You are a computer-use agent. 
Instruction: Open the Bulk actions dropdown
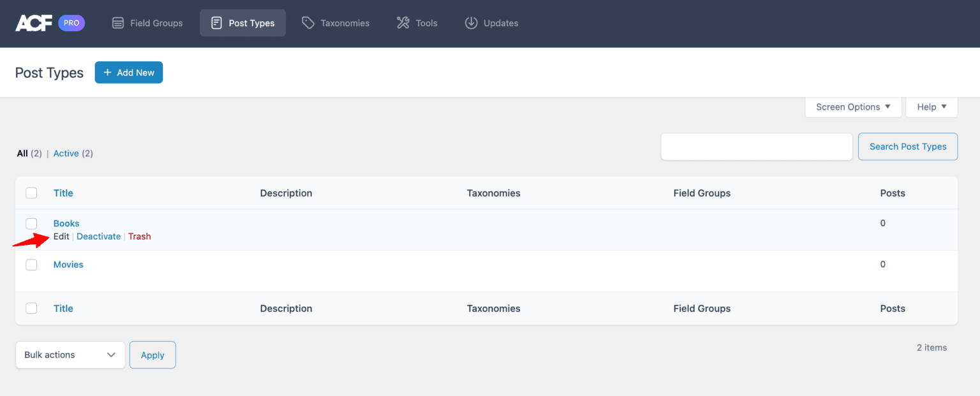[x=70, y=355]
